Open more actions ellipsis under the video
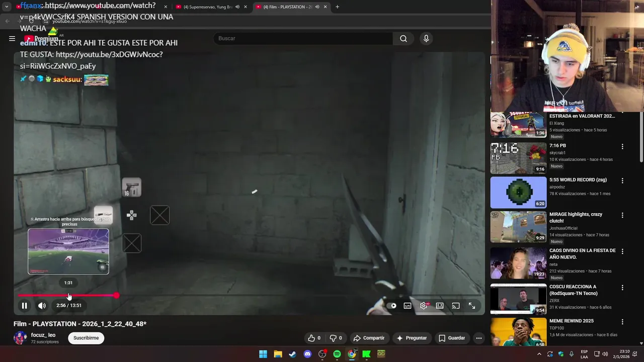This screenshot has width=644, height=362. coord(479,338)
